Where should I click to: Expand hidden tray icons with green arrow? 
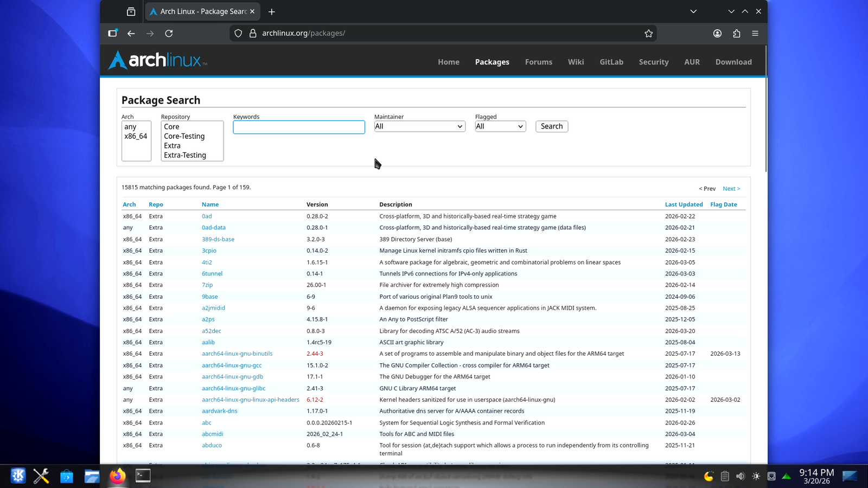point(786,476)
